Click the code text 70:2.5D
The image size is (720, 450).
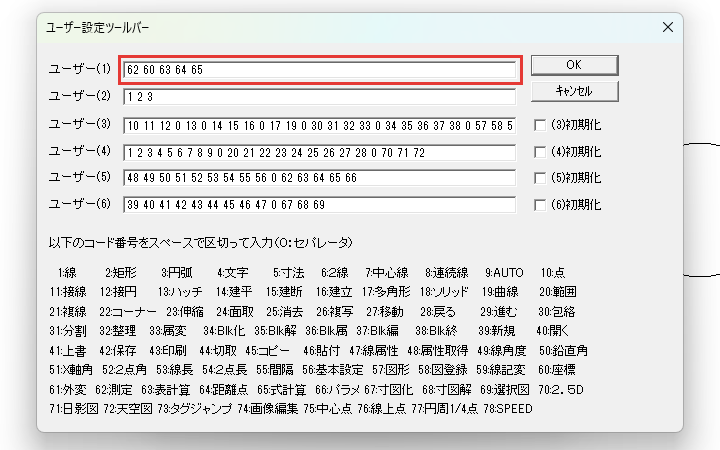[x=561, y=390]
